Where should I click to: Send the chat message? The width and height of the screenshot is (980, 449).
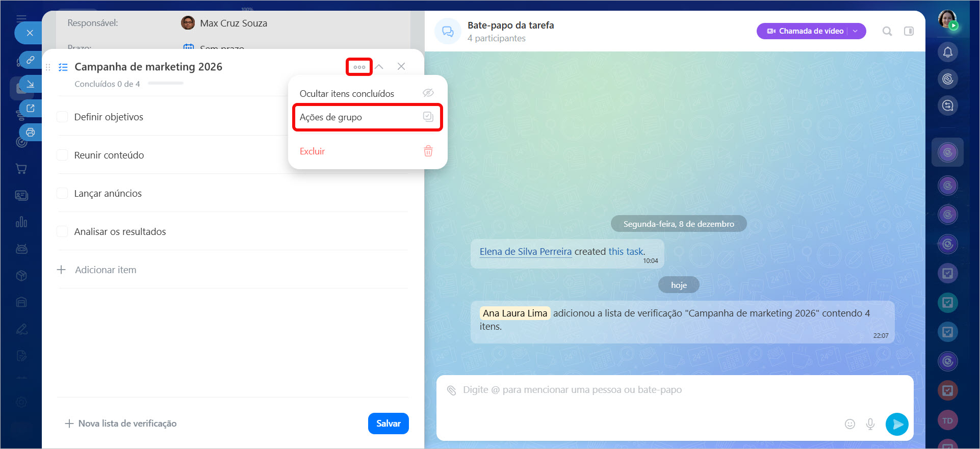coord(897,424)
